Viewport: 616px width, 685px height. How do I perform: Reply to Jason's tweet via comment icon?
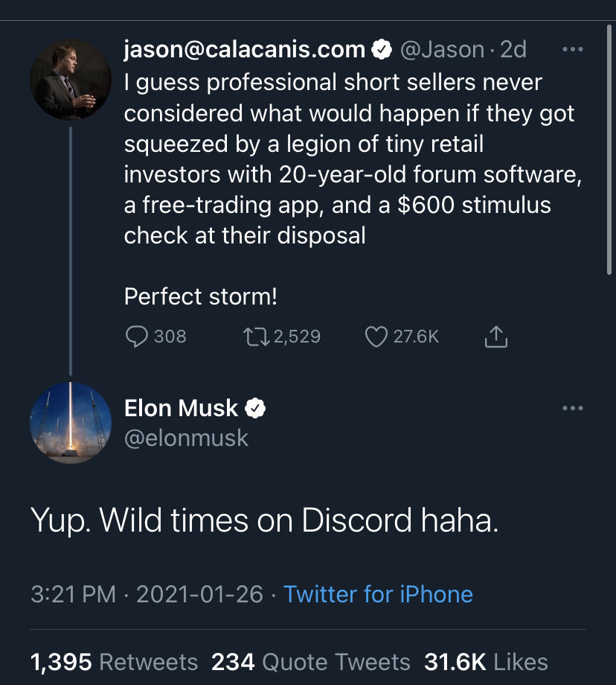[x=137, y=337]
